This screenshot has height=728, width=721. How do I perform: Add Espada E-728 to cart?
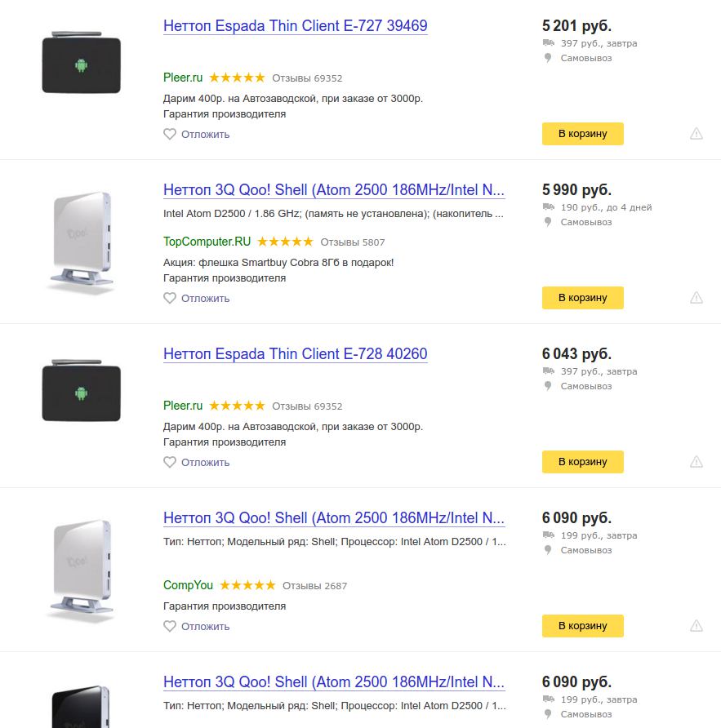pyautogui.click(x=582, y=462)
